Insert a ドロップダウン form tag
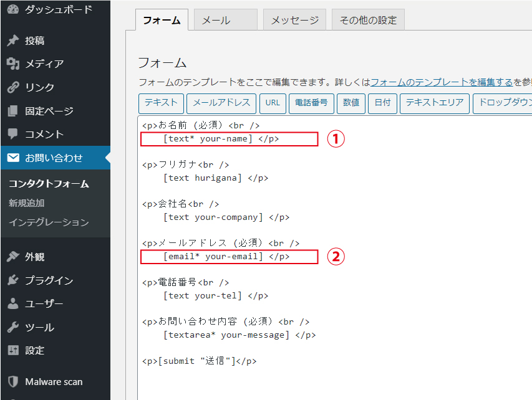The width and height of the screenshot is (532, 400). [x=503, y=103]
